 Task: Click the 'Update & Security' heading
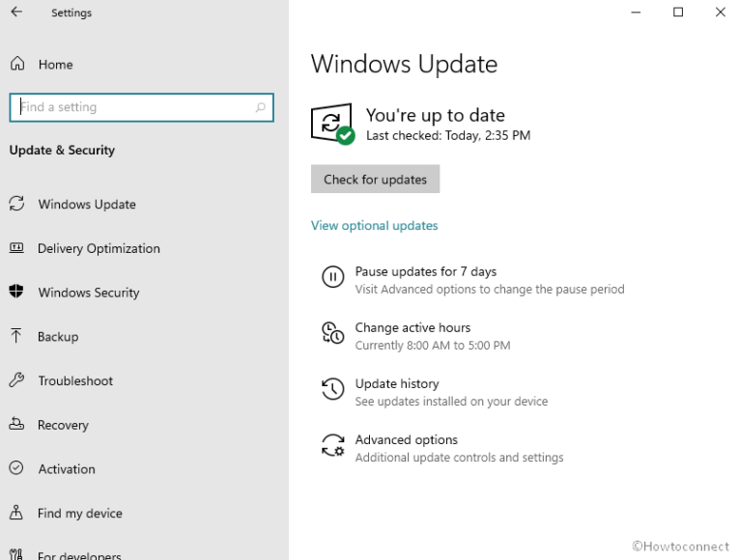coord(62,151)
